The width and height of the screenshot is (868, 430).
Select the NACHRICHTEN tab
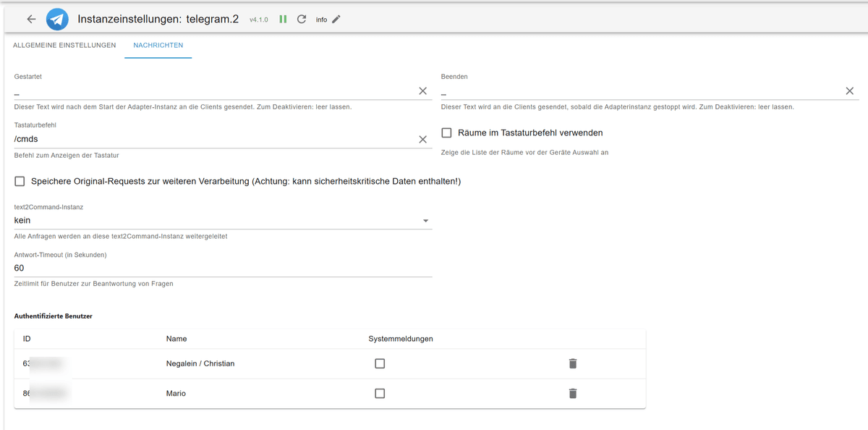(x=158, y=45)
